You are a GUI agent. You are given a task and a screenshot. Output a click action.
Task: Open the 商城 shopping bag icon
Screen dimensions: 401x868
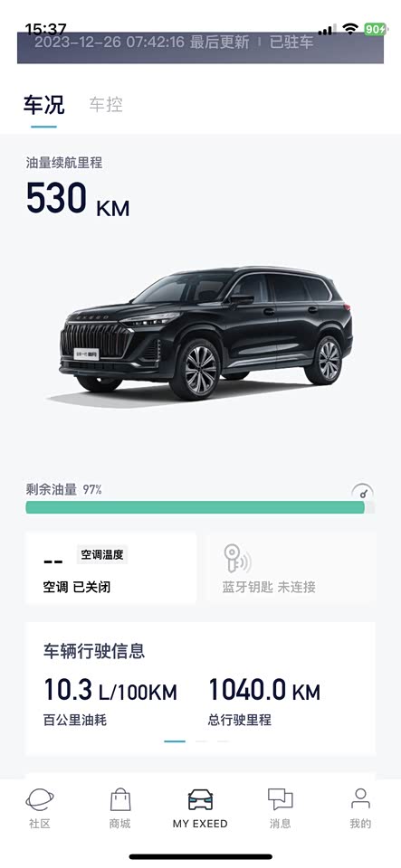pos(120,800)
